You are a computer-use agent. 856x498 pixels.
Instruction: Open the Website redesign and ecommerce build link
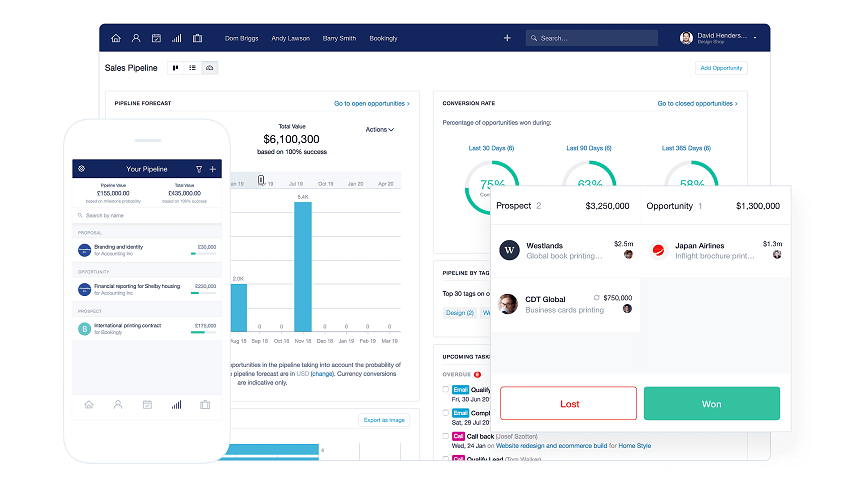[551, 446]
